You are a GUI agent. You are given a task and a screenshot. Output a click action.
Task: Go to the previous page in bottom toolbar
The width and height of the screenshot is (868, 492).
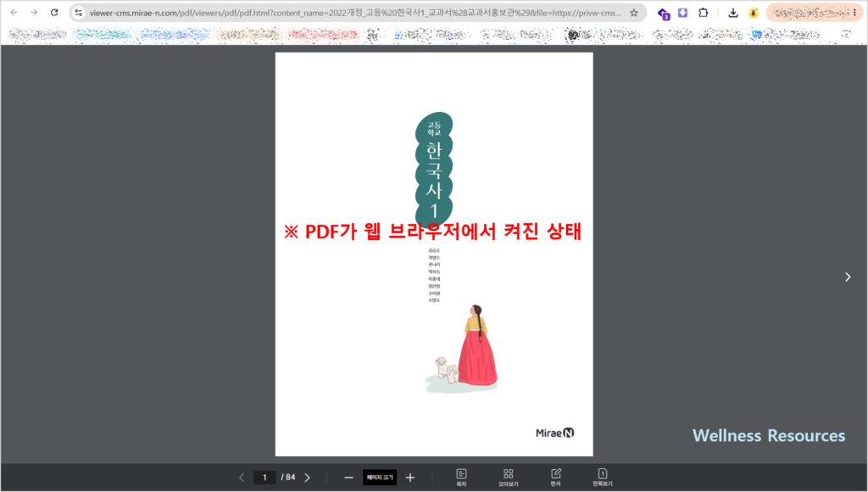[242, 478]
